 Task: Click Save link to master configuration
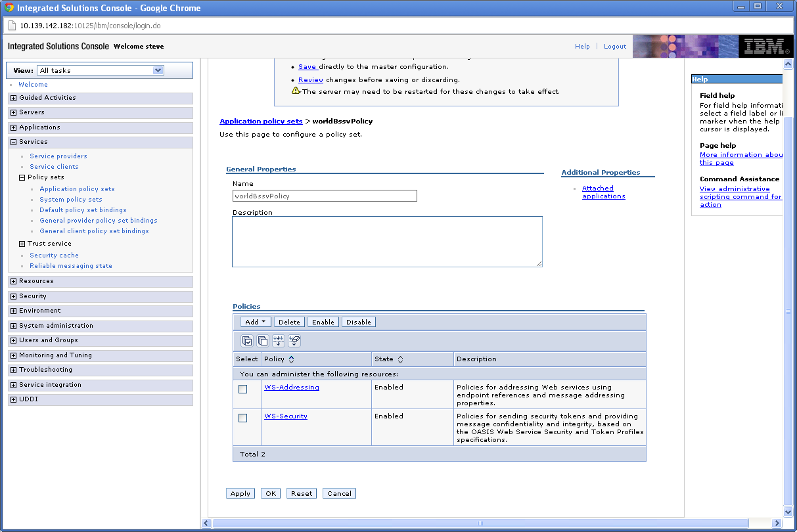pyautogui.click(x=307, y=67)
